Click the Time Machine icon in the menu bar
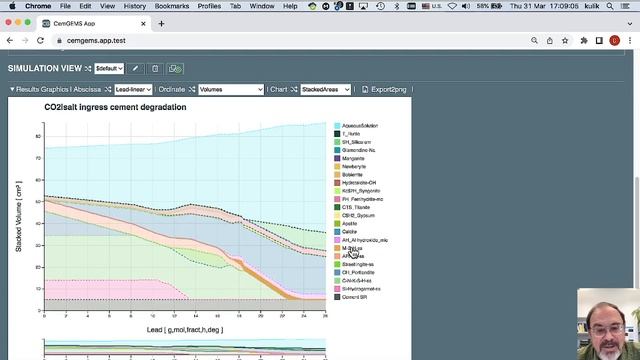This screenshot has width=640, height=360. pyautogui.click(x=380, y=6)
